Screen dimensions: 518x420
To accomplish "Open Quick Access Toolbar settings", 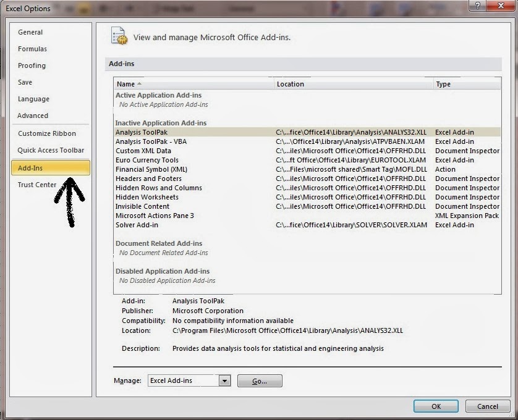I will [x=51, y=150].
